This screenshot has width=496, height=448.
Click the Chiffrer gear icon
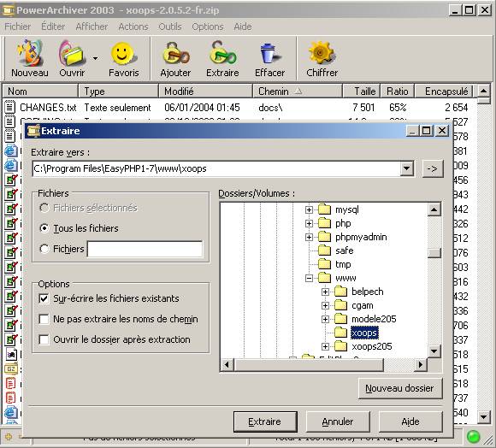click(322, 53)
